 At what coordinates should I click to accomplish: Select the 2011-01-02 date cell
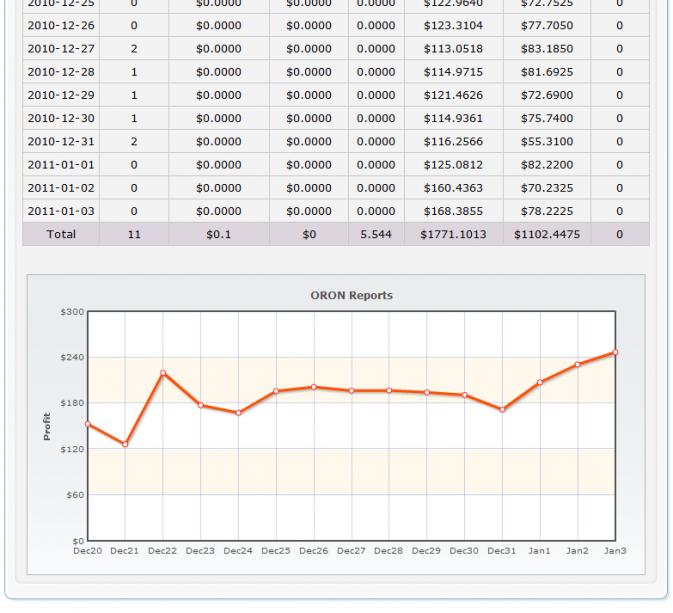[x=61, y=188]
